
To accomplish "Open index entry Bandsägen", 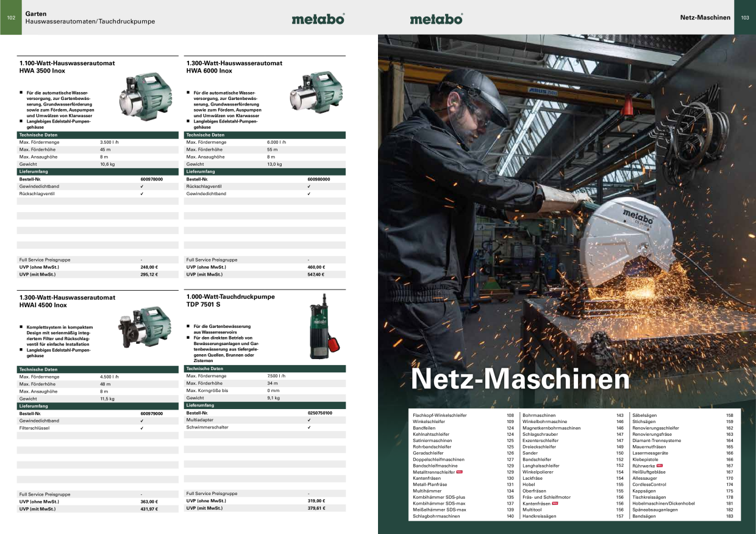I will 644,516.
